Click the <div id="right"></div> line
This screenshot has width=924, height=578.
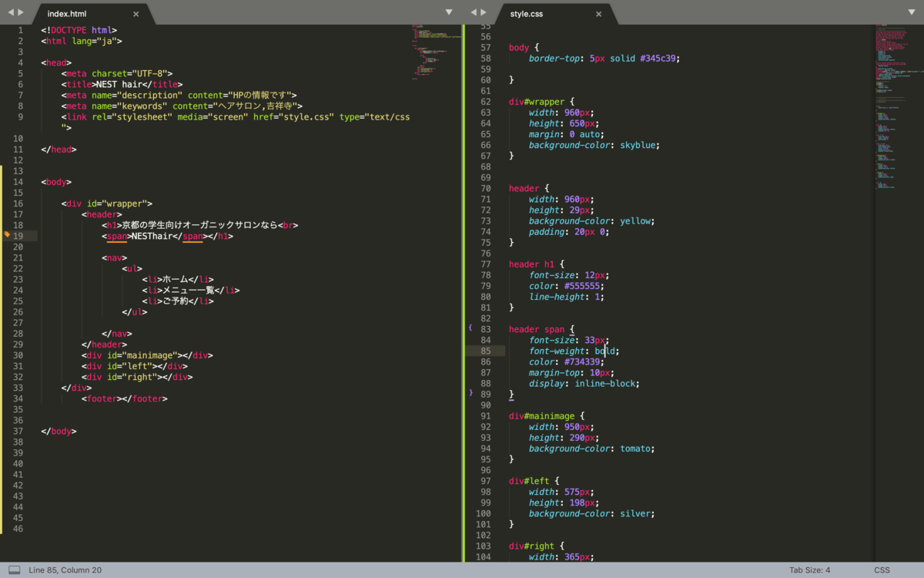click(x=137, y=377)
